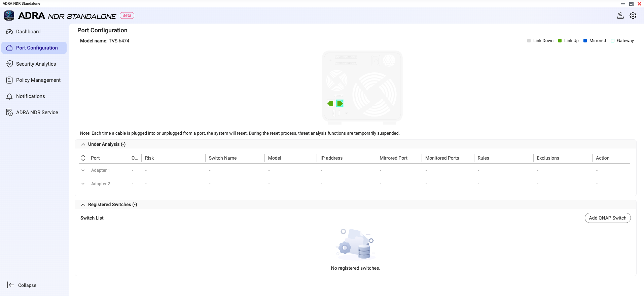Collapse the Under Analysis section
The height and width of the screenshot is (296, 644).
[x=83, y=144]
